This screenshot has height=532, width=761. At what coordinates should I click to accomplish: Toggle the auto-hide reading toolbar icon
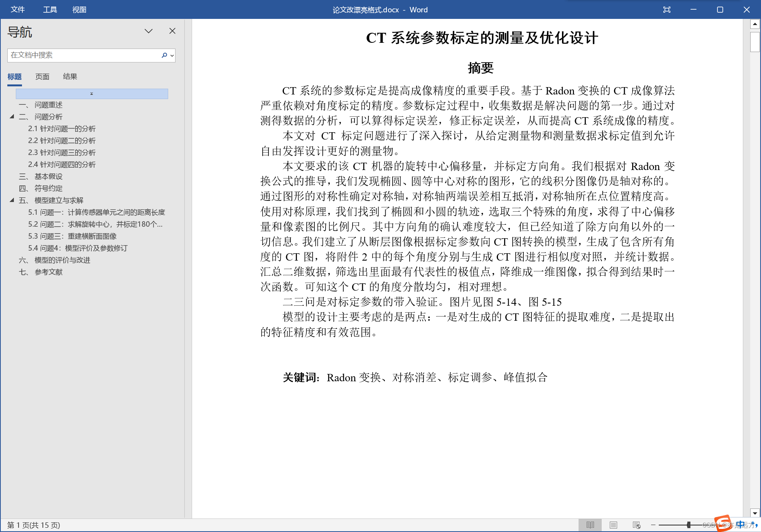tap(667, 10)
